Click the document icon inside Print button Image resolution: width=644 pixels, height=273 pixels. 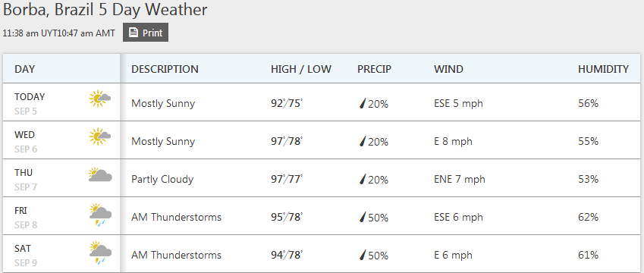133,33
